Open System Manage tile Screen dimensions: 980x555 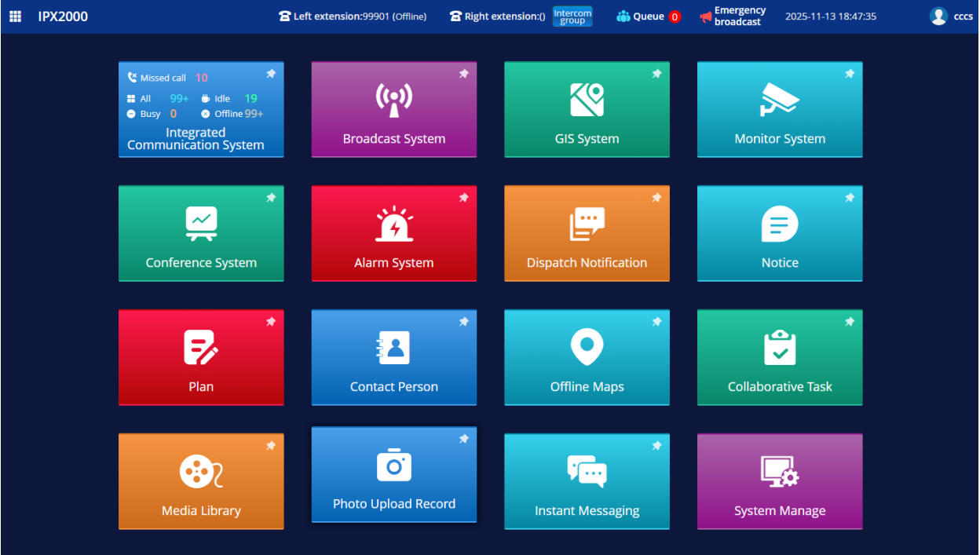pos(780,481)
